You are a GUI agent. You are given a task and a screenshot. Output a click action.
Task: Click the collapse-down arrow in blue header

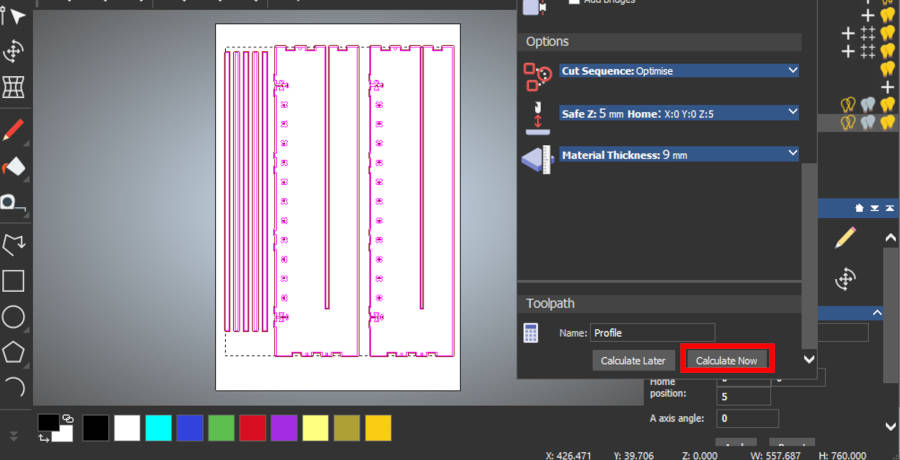[874, 208]
